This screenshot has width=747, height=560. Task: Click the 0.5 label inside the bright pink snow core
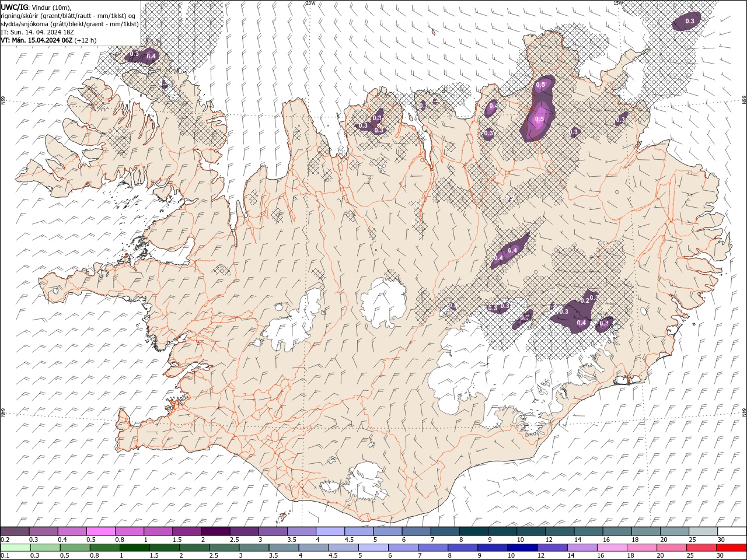pos(540,119)
